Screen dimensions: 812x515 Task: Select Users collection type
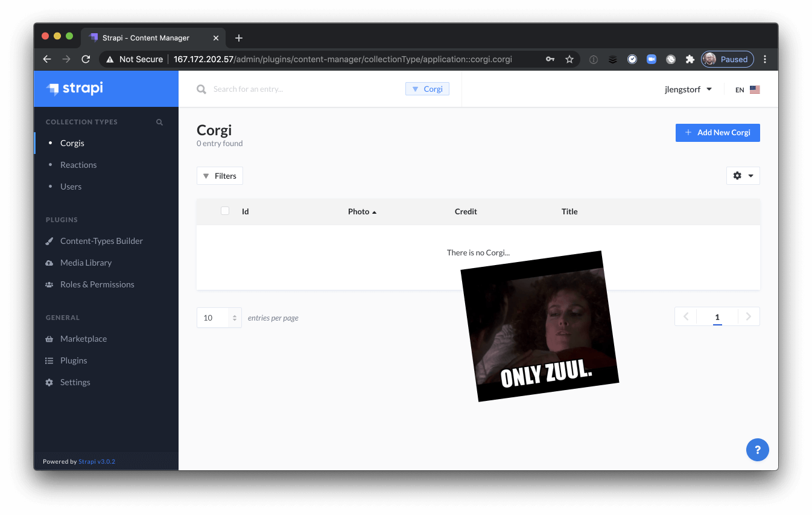coord(71,187)
